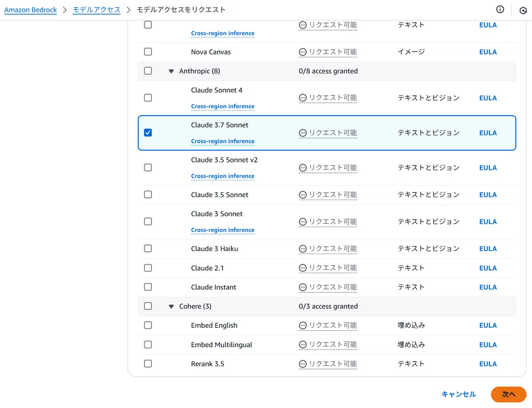Viewport: 532px width, 408px height.
Task: Click the status icon in Claude 3 Sonnet row
Action: (x=303, y=222)
